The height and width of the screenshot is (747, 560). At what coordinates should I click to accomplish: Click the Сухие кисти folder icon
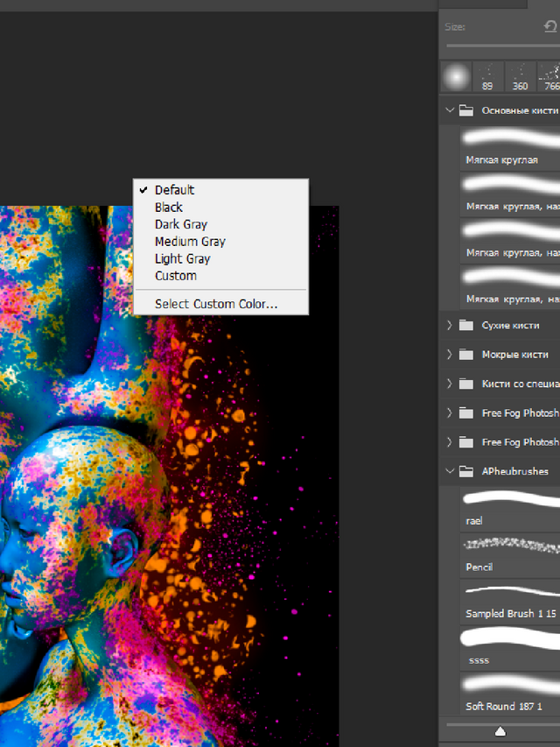[466, 326]
